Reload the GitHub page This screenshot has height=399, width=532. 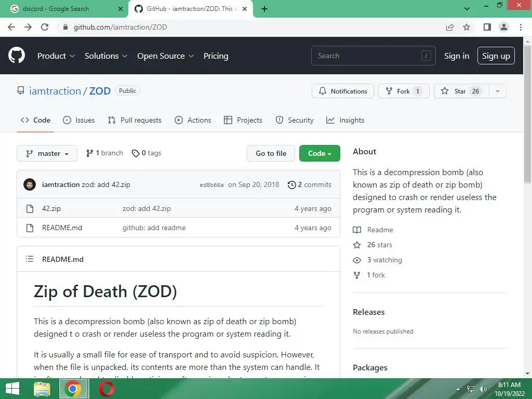click(45, 27)
